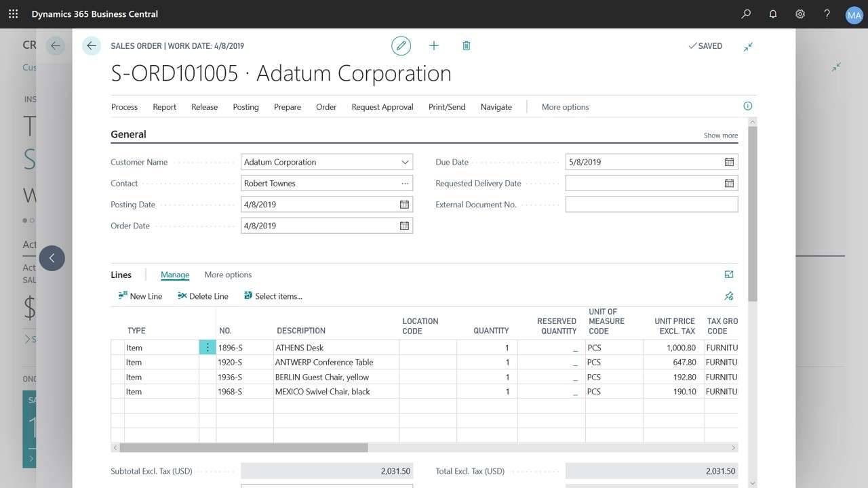Image resolution: width=868 pixels, height=488 pixels.
Task: Click the pin icon in the Lines toolbar
Action: (729, 296)
